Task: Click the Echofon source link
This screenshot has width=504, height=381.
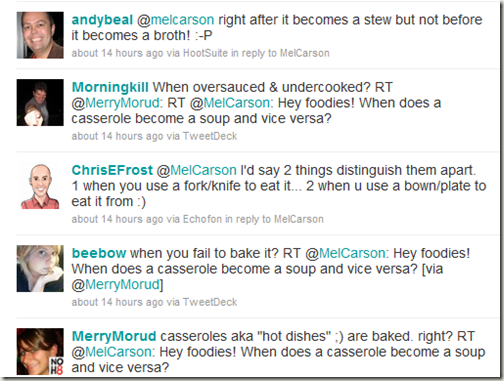Action: 202,219
